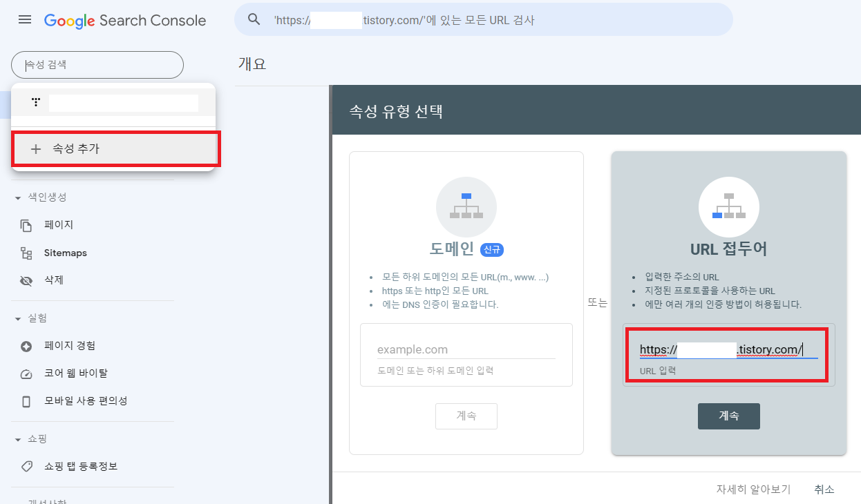Click the crossed-eye icon next to 삭제
This screenshot has width=861, height=504.
pyautogui.click(x=26, y=281)
